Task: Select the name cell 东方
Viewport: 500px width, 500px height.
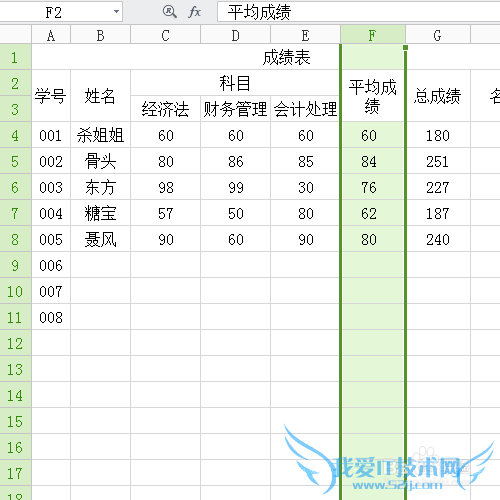Action: point(100,187)
